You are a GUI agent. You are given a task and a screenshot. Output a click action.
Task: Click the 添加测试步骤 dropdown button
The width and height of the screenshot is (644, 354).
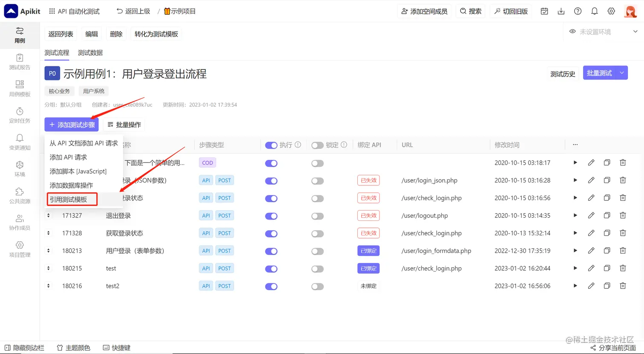click(72, 125)
